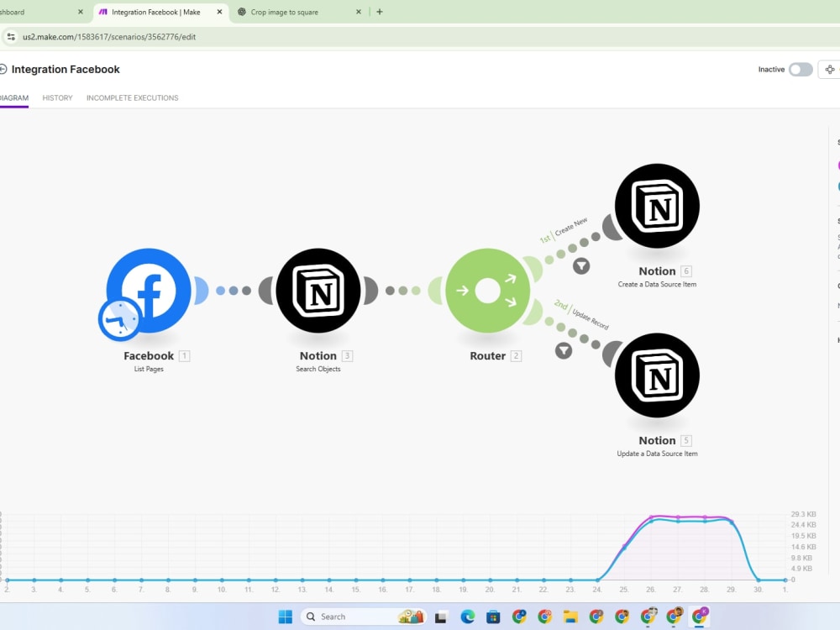Click module number badge 2 beside Router

coord(516,355)
